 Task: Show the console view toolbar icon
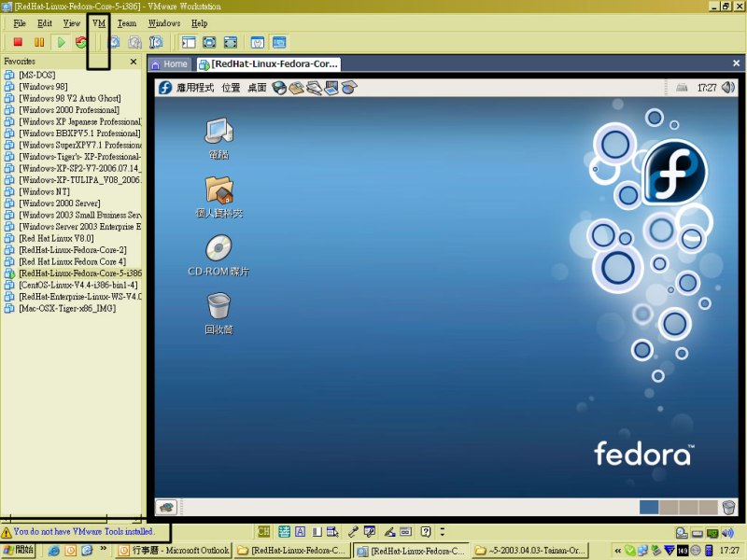(x=279, y=42)
